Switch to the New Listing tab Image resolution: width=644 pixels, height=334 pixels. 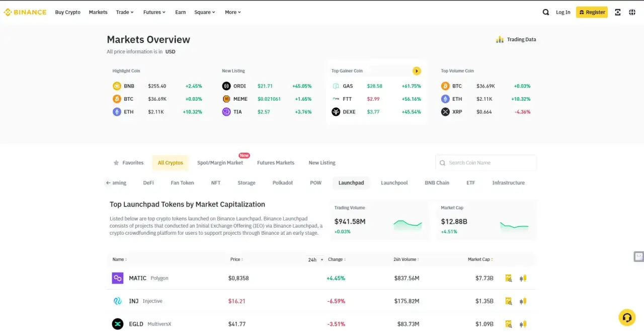(322, 163)
